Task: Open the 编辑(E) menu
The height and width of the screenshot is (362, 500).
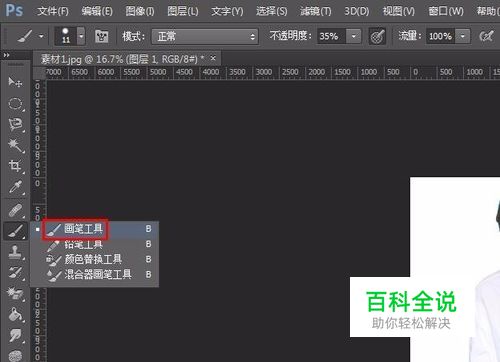Action: click(97, 11)
